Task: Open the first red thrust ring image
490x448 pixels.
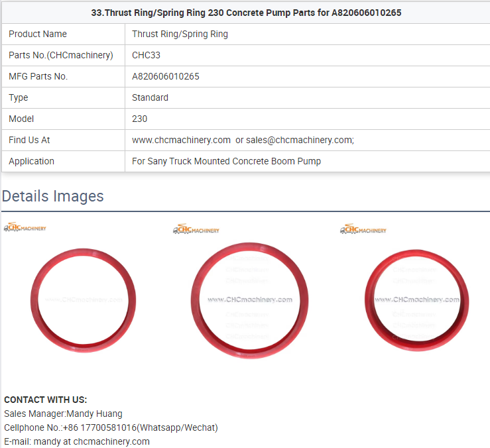Action: 84,299
